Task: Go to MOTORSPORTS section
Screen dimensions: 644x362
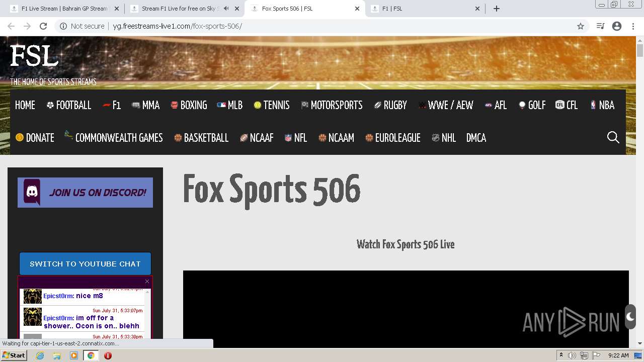Action: pyautogui.click(x=332, y=105)
